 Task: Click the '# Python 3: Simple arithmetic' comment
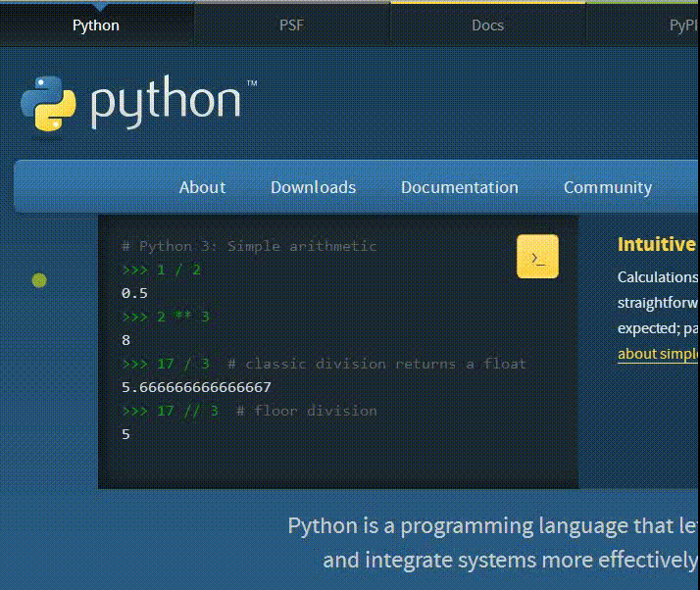[249, 246]
